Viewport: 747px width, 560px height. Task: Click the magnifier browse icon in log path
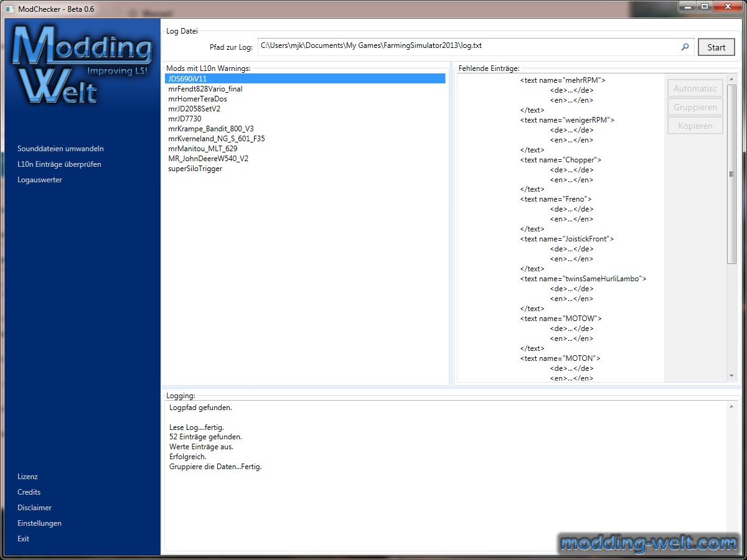pyautogui.click(x=685, y=47)
